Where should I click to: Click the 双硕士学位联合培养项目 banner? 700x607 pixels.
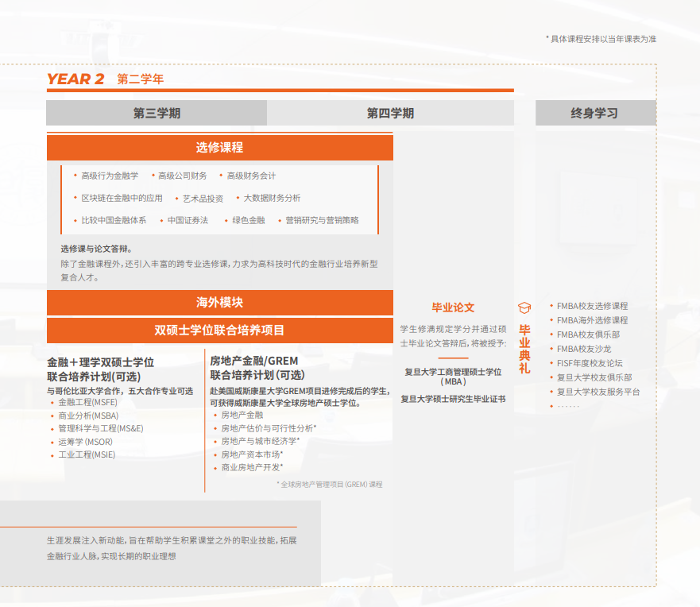point(220,331)
